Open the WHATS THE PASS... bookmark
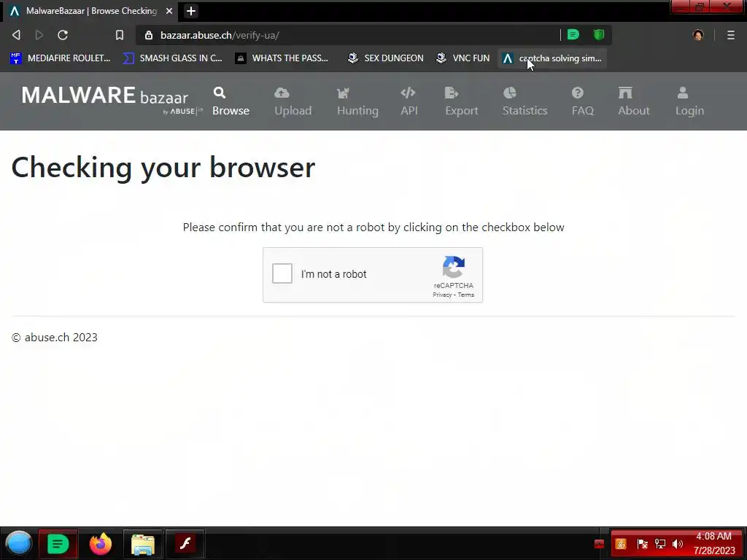 click(x=282, y=58)
